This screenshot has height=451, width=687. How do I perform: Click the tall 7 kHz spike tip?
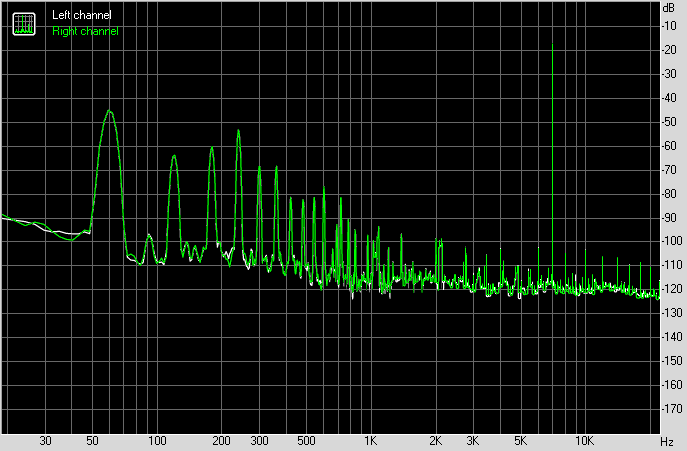[x=552, y=45]
